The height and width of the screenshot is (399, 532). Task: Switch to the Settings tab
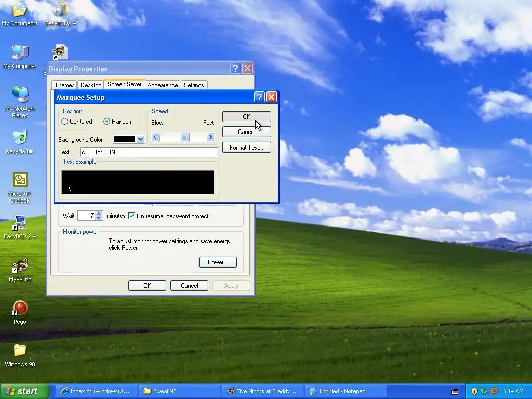[x=194, y=85]
